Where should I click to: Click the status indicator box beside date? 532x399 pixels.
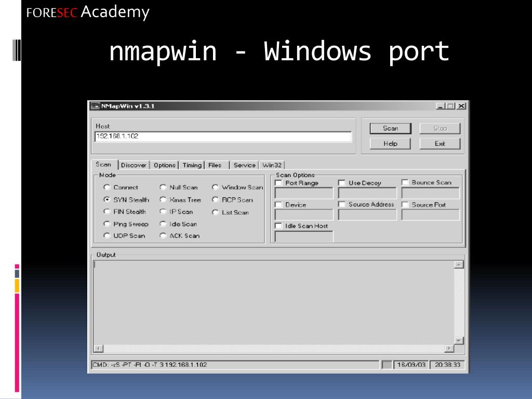pos(387,365)
